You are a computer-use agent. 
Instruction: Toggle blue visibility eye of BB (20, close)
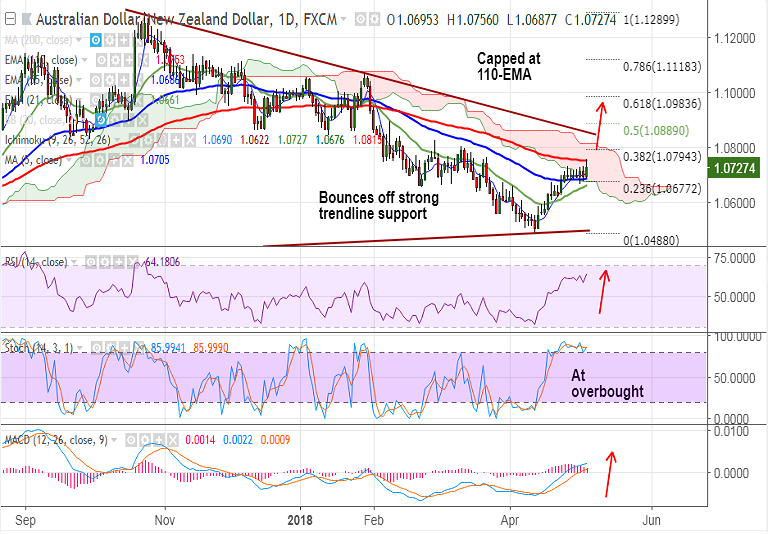pyautogui.click(x=101, y=120)
